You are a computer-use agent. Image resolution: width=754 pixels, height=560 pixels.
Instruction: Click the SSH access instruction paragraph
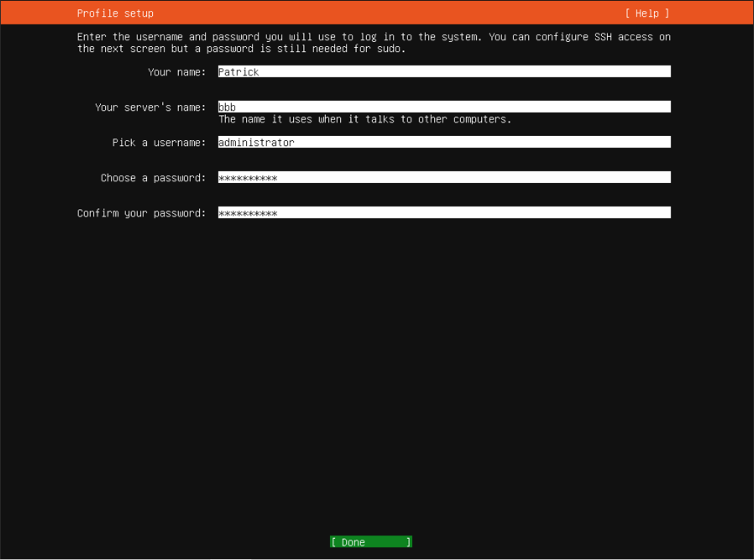pos(374,43)
